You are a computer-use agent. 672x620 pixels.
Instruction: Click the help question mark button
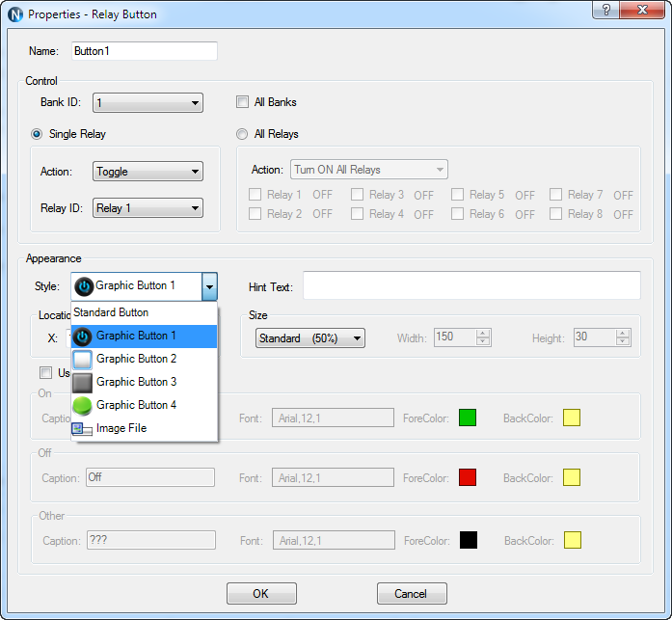(606, 10)
